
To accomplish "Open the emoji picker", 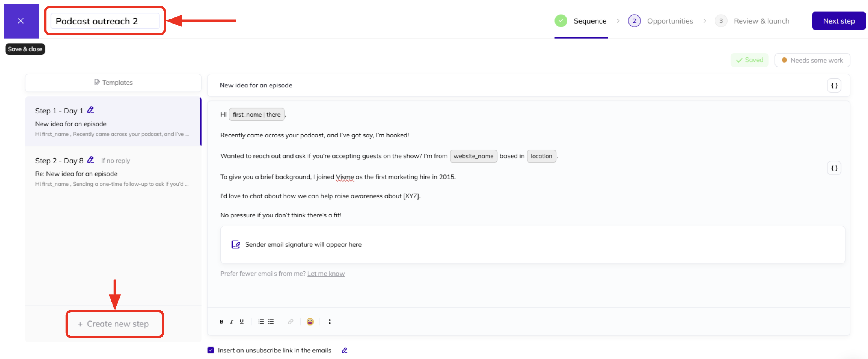I will click(x=310, y=322).
